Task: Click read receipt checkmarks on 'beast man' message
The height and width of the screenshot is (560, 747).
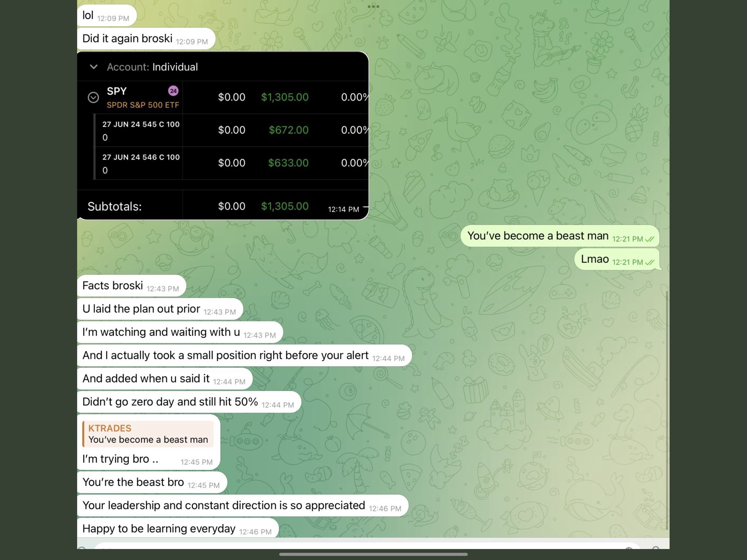Action: click(650, 239)
